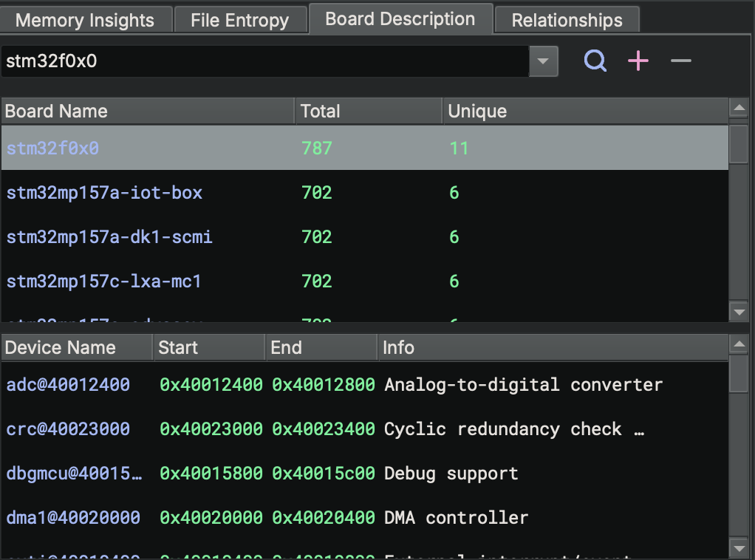Click the Unique value 11

(459, 148)
